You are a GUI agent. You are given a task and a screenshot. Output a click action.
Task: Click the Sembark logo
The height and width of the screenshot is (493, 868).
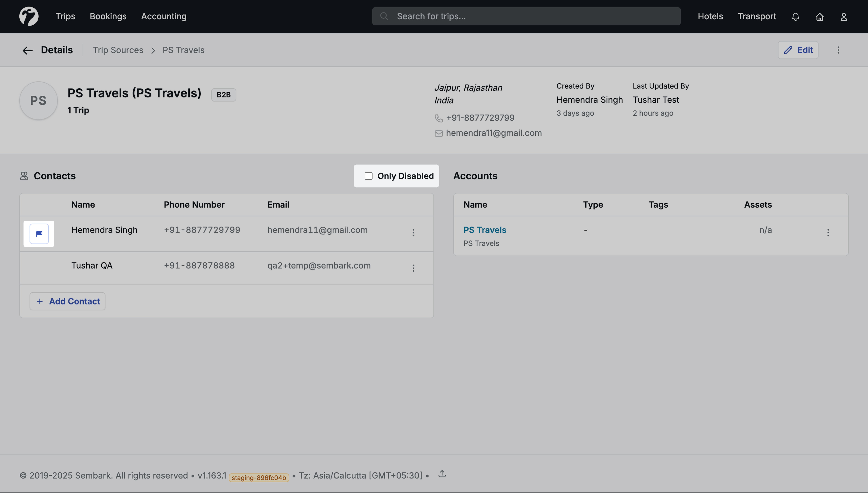[29, 16]
